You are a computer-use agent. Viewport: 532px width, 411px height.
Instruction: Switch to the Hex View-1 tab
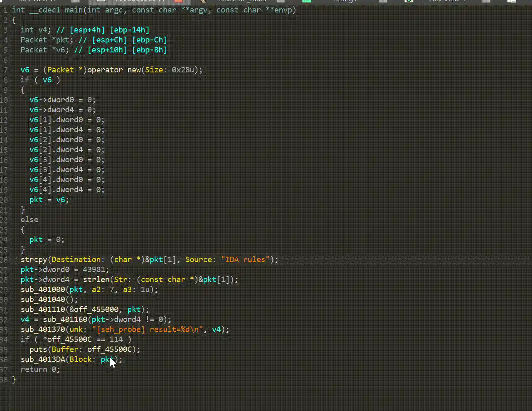[x=447, y=1]
